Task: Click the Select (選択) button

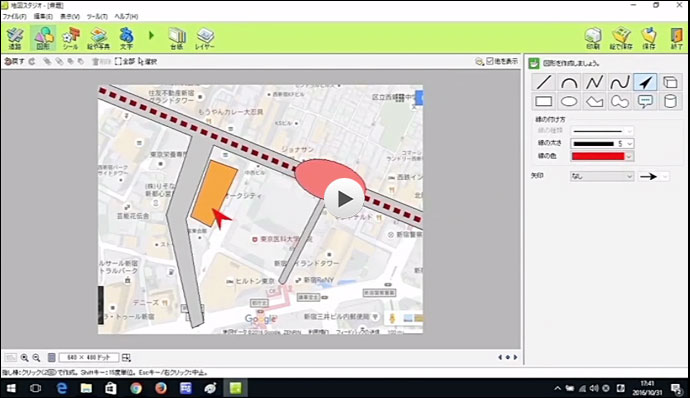Action: (x=147, y=62)
